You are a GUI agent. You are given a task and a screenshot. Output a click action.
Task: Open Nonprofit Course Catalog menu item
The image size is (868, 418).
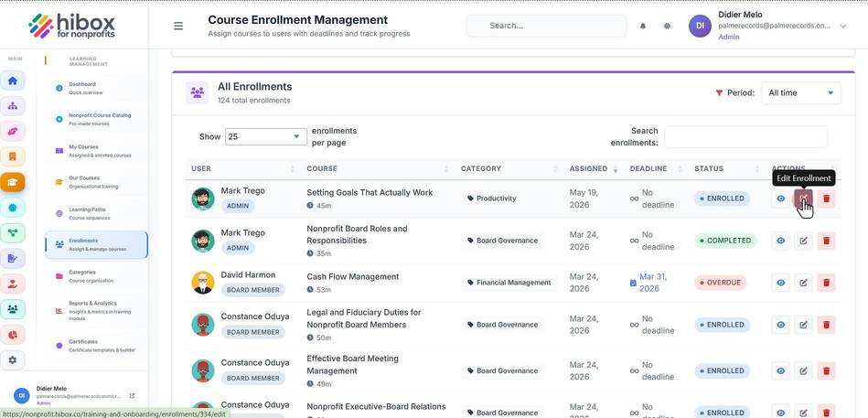tap(96, 120)
